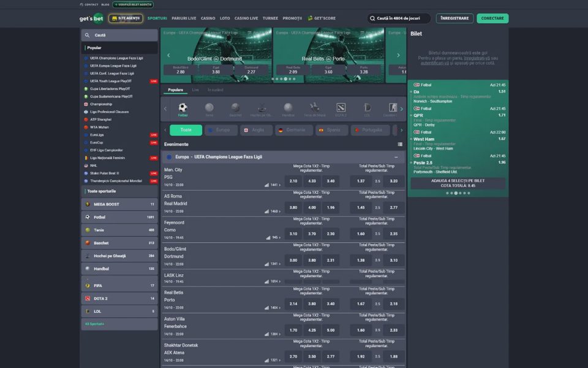
Task: Open CASINO in the top menu
Action: pos(208,18)
